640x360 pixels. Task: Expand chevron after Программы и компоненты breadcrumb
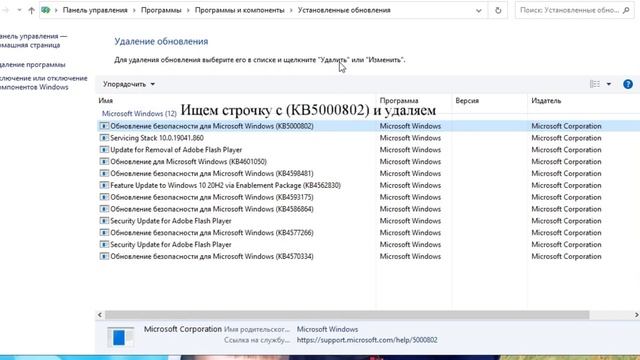pos(291,11)
